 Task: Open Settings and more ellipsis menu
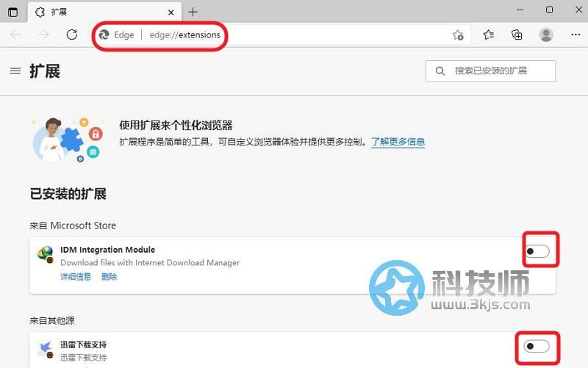tap(576, 35)
